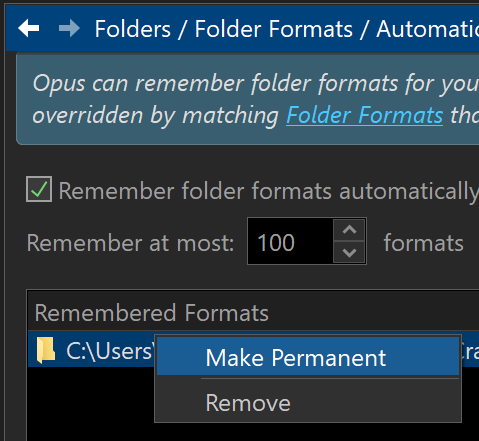Click the italic Opus info banner text
479x441 pixels.
pos(256,99)
